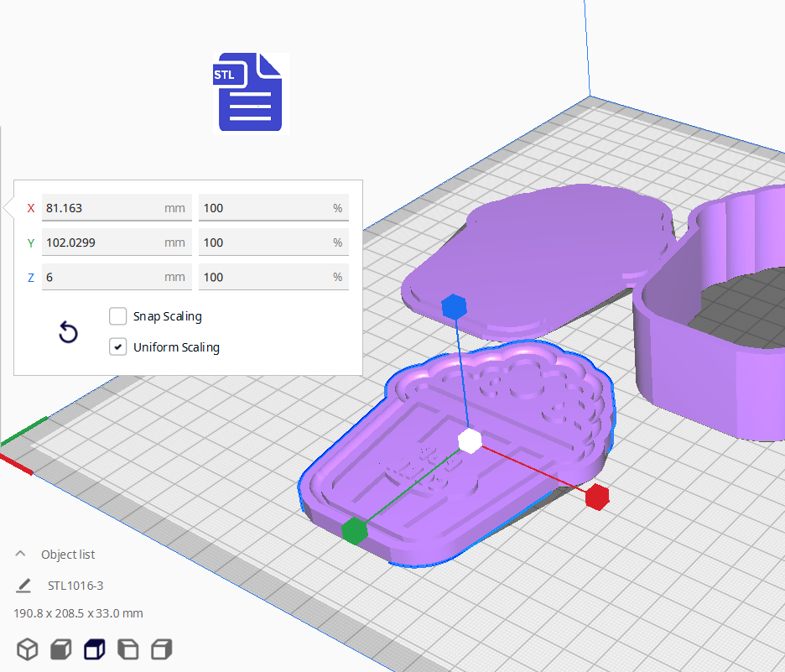Switch to the 3D view cube icon
Screen dimensions: 785x672
(28, 649)
